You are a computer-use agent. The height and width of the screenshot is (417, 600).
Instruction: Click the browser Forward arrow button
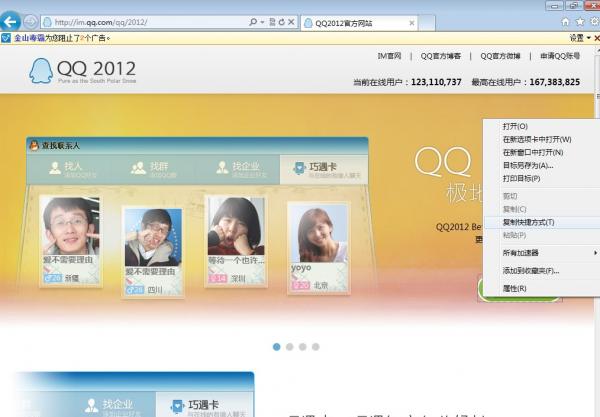(31, 22)
